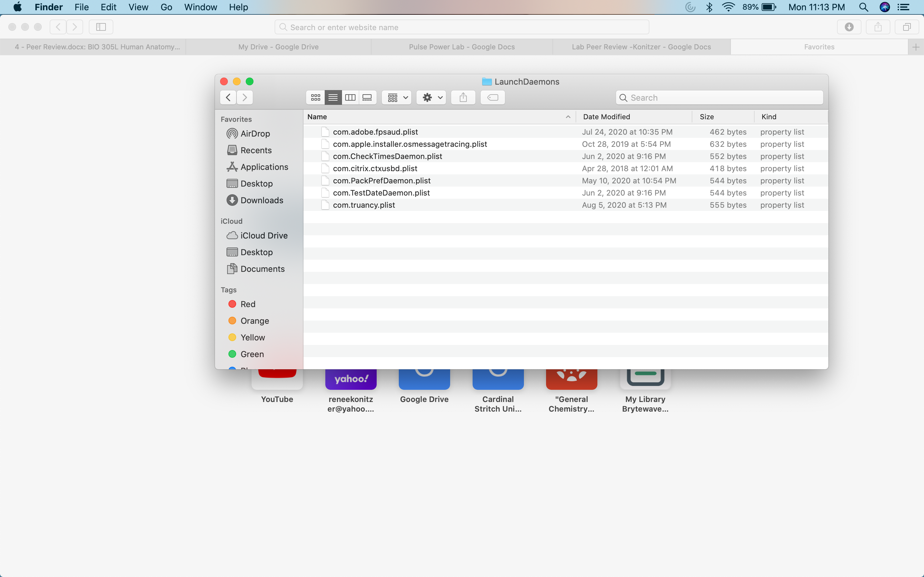Viewport: 924px width, 577px height.
Task: Open the gear Action dropdown menu
Action: (432, 98)
